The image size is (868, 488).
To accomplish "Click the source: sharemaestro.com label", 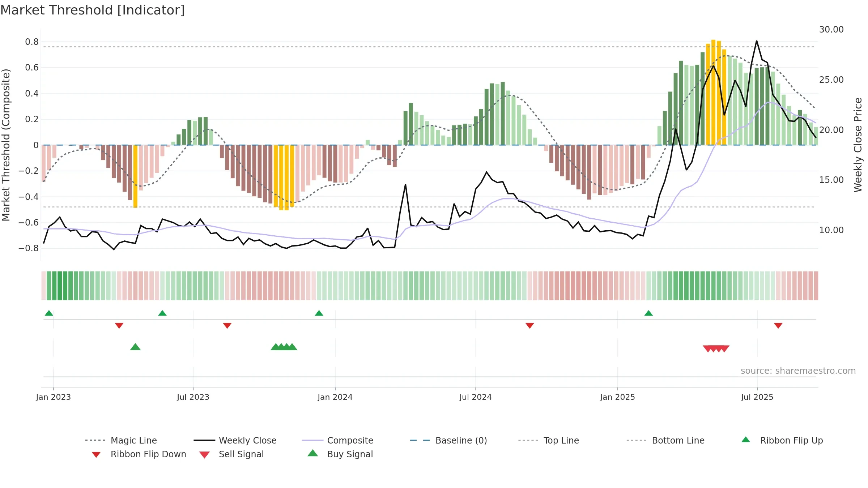I will 798,371.
